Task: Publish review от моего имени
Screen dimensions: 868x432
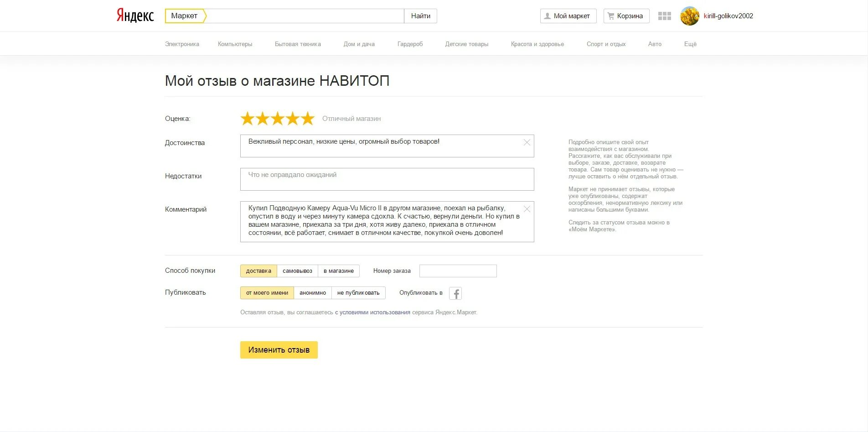Action: tap(267, 293)
